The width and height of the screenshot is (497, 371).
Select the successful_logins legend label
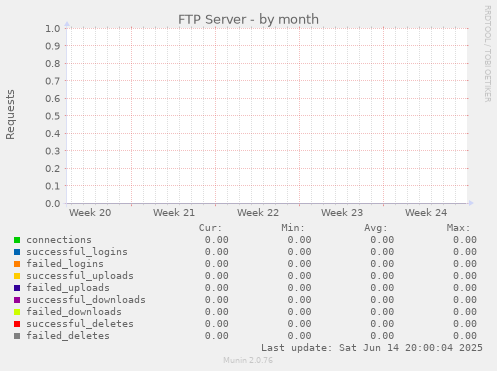(77, 252)
